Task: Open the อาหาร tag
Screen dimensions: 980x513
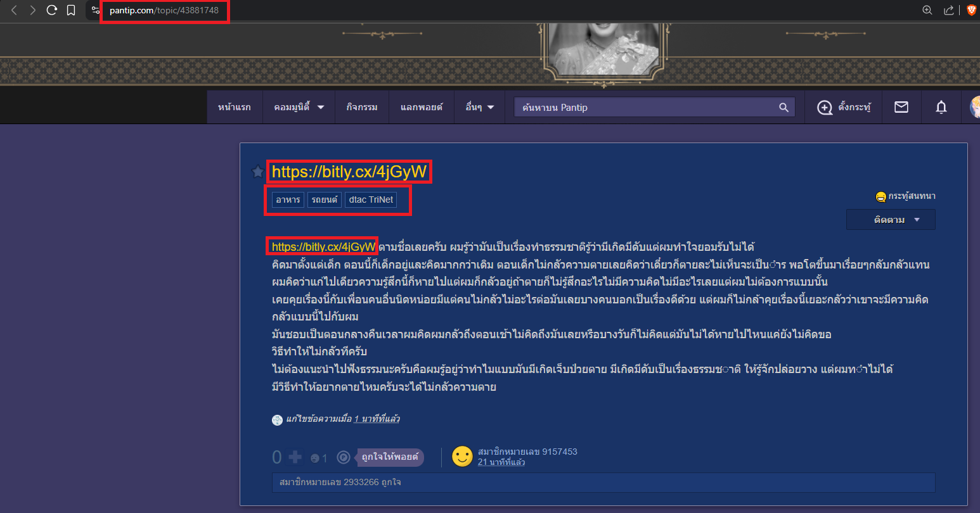Action: [x=288, y=199]
